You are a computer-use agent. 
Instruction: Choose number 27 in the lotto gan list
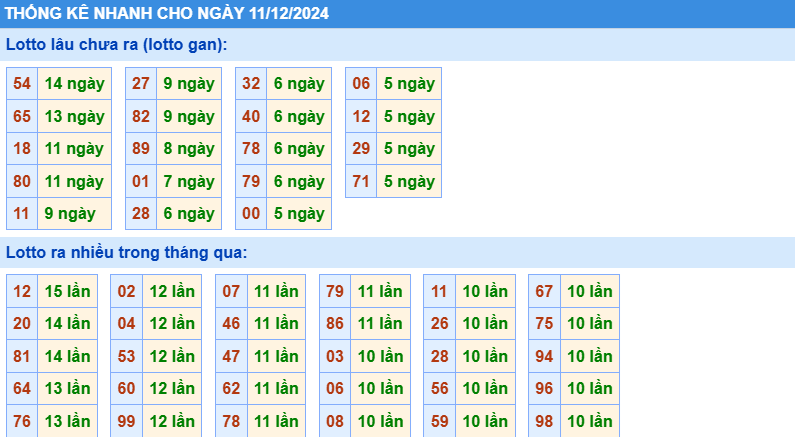click(141, 84)
